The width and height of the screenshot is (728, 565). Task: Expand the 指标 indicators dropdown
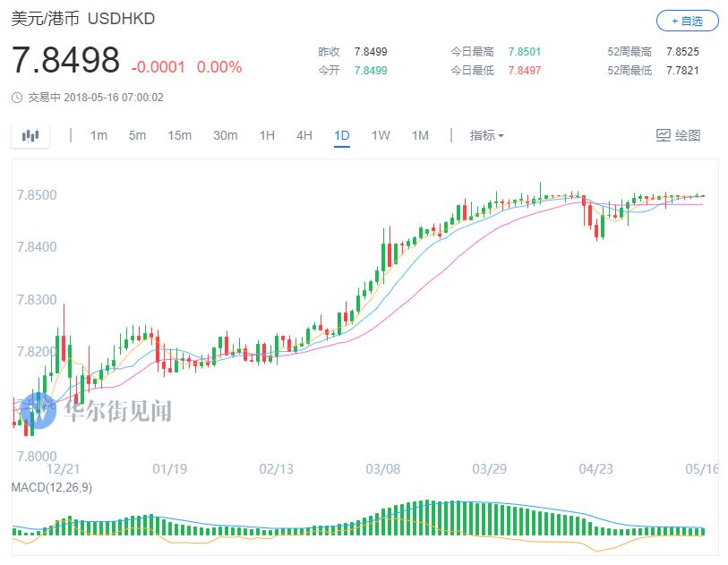pyautogui.click(x=486, y=136)
